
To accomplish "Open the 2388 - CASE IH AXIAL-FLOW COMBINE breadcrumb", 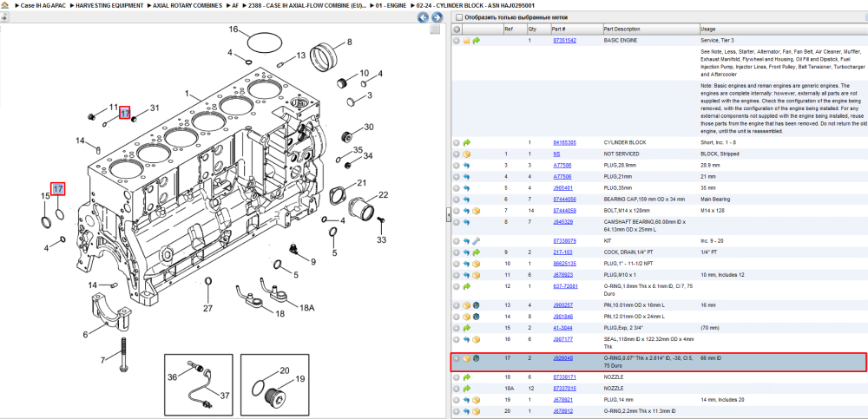I will tap(308, 5).
